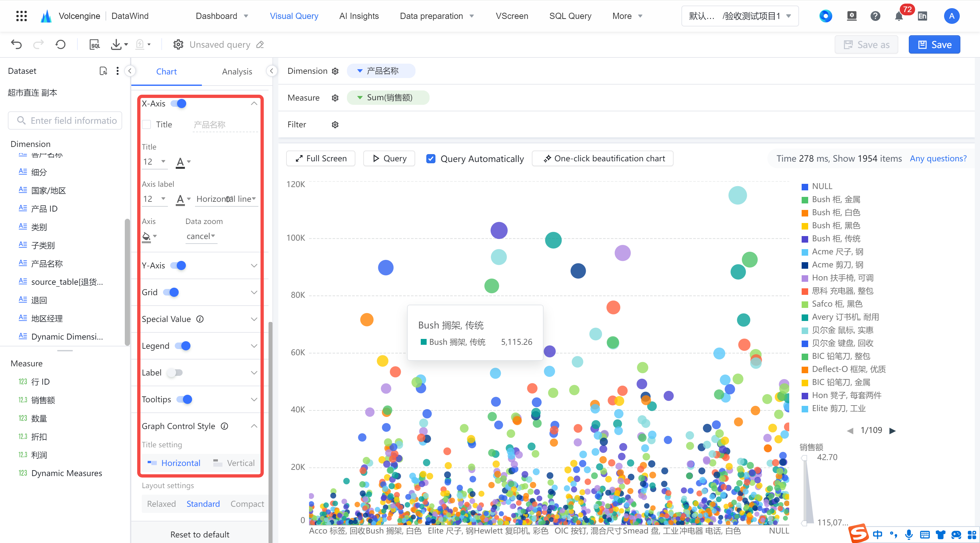Uncheck Query Automatically checkbox
Screen dimensions: 980x543
click(x=431, y=159)
